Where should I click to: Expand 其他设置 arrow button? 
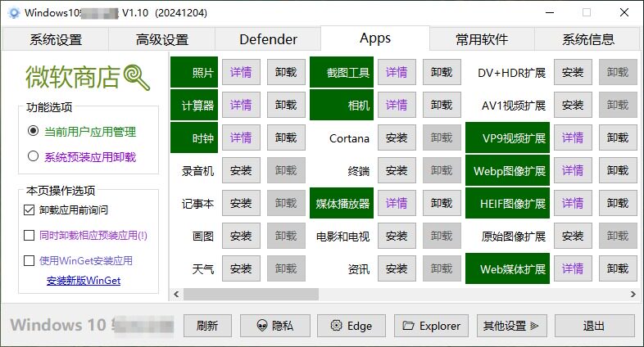coord(512,326)
